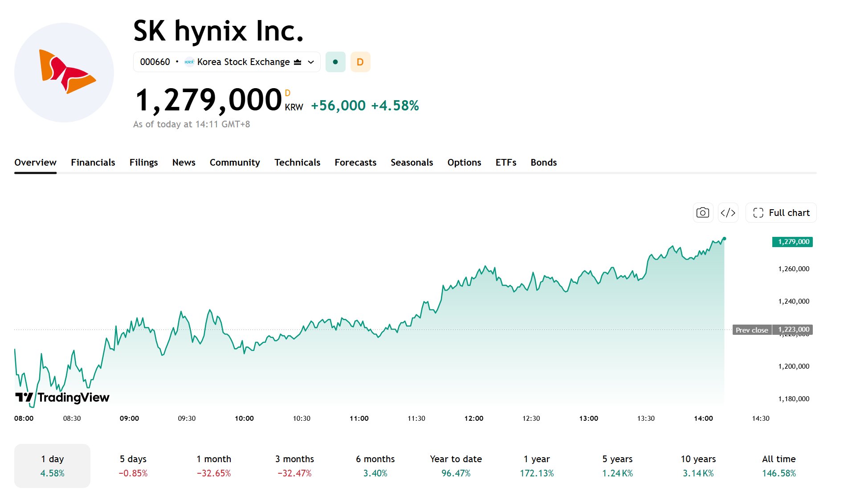The image size is (848, 504).
Task: Click the orange D delayed data badge
Action: click(x=360, y=62)
